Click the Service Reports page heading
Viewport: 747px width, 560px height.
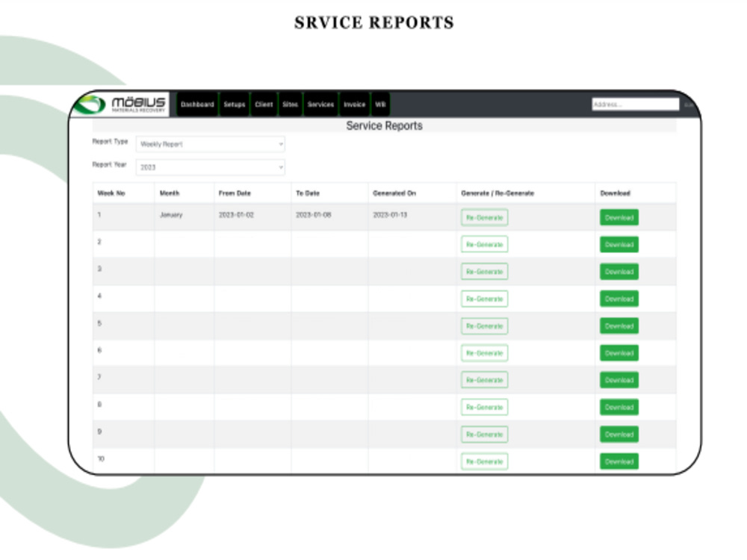point(385,125)
